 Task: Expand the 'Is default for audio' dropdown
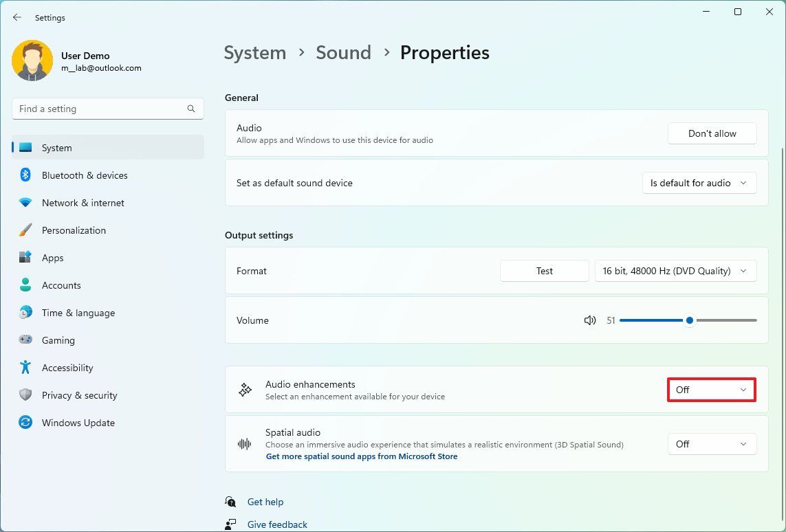coord(699,183)
